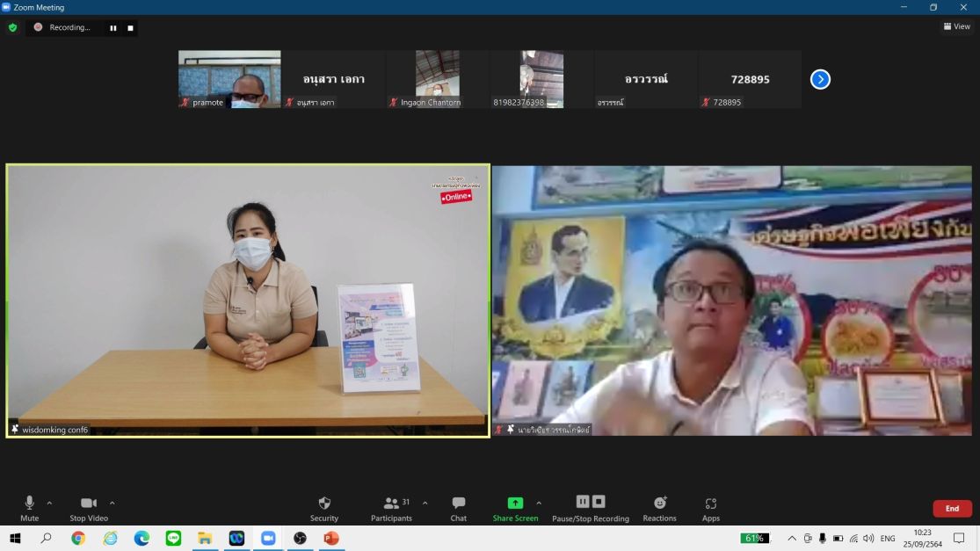Click the red End meeting button

pos(952,509)
